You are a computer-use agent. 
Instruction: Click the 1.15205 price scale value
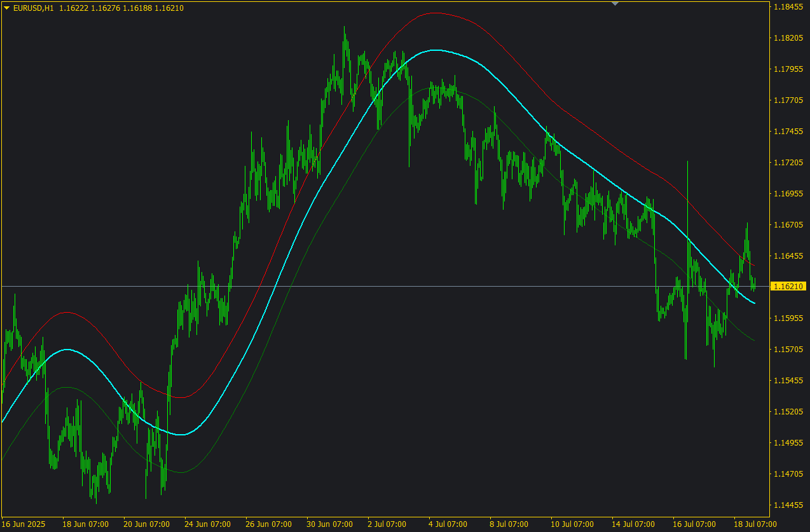788,411
